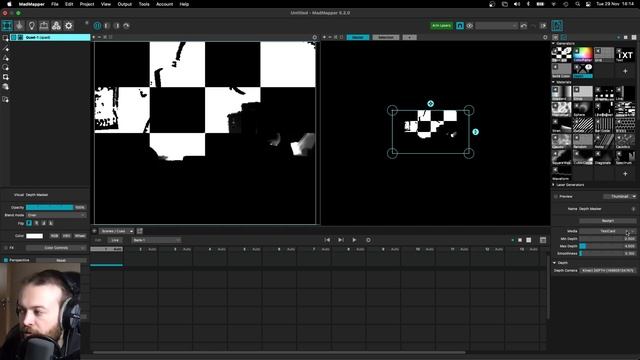Toggle the Perspective checkbox

pyautogui.click(x=6, y=260)
